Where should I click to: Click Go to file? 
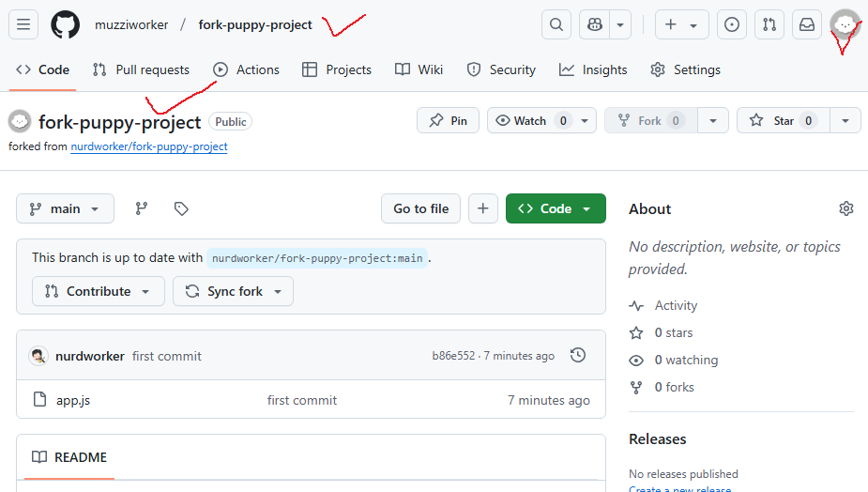click(x=420, y=208)
